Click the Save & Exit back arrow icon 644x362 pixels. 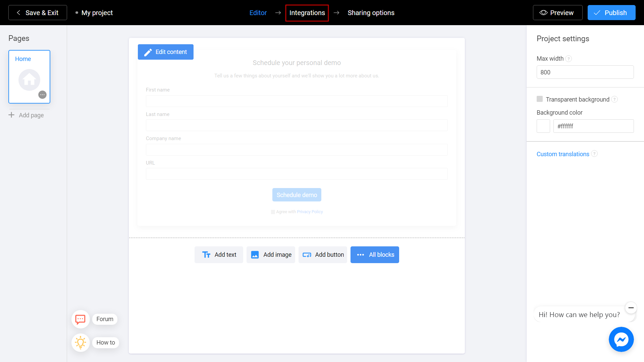coord(18,12)
